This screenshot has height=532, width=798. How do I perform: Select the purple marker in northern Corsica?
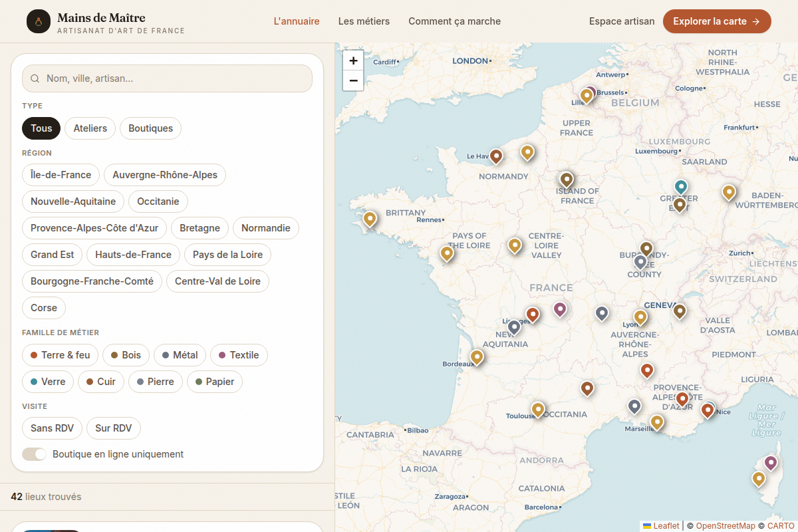click(771, 463)
